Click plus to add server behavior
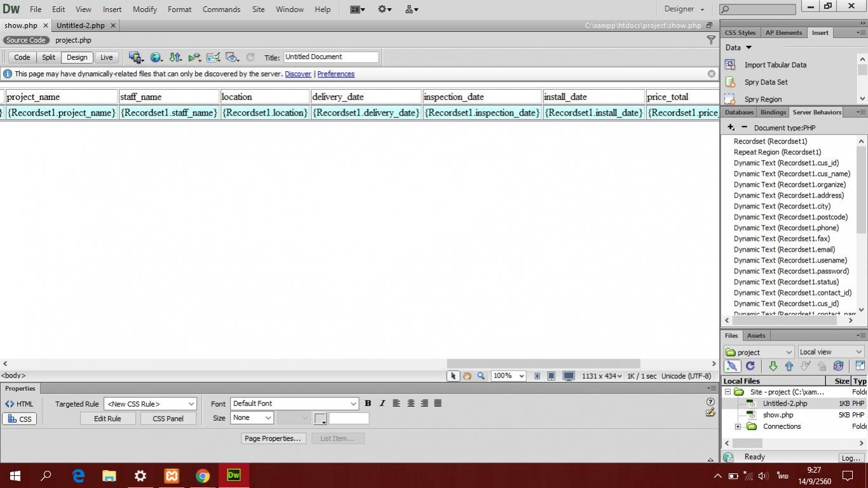The image size is (868, 488). pyautogui.click(x=731, y=128)
